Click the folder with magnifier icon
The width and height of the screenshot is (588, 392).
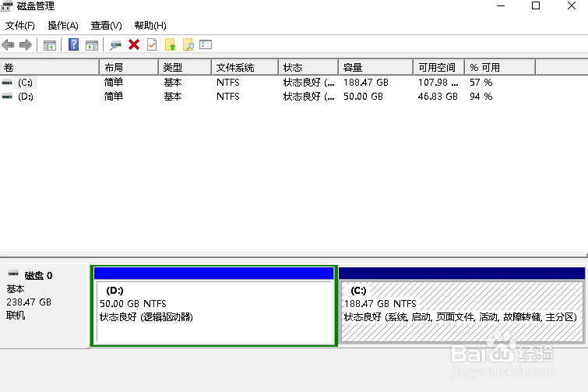tap(188, 44)
